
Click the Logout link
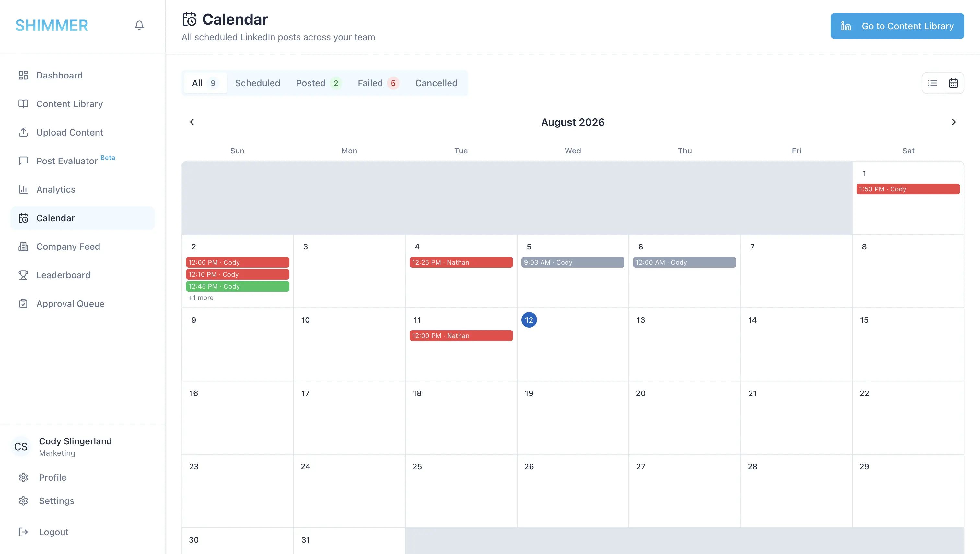point(54,532)
